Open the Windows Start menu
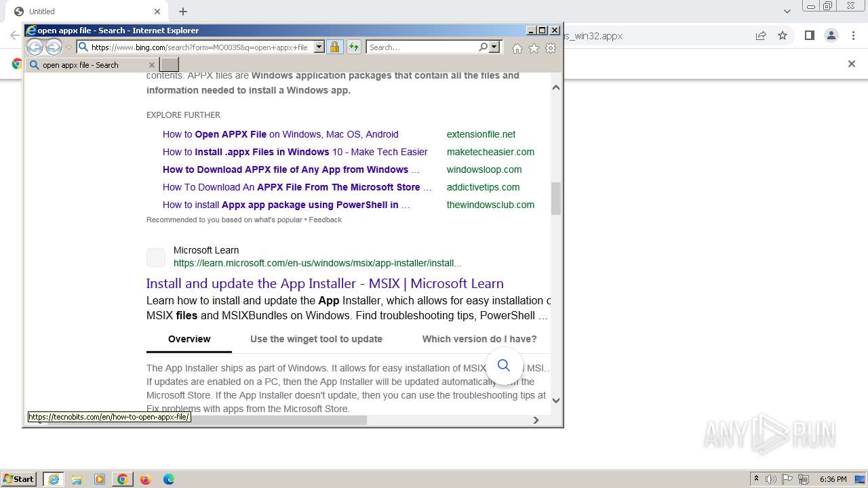868x488 pixels. tap(19, 479)
